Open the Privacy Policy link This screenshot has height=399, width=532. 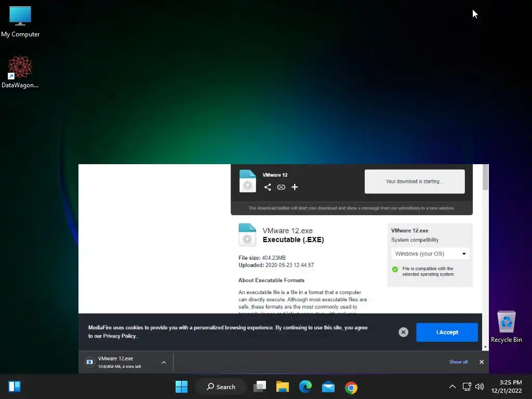click(x=120, y=336)
